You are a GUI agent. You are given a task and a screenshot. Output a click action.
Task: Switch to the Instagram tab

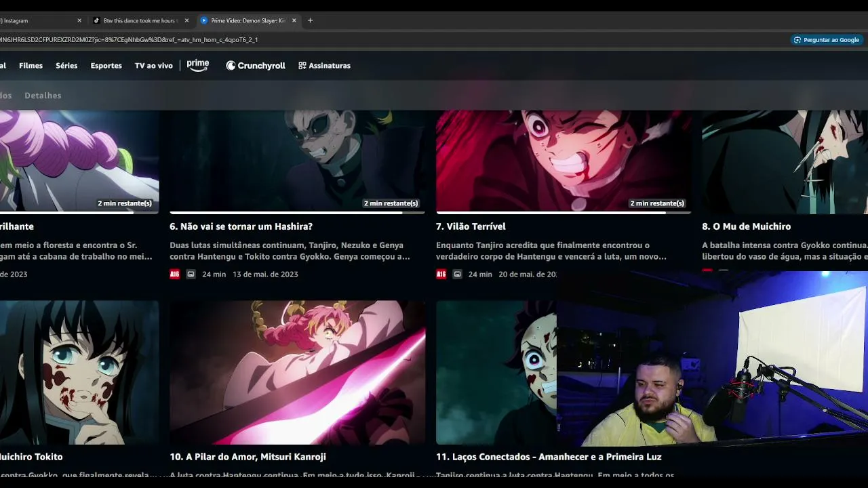click(x=41, y=20)
